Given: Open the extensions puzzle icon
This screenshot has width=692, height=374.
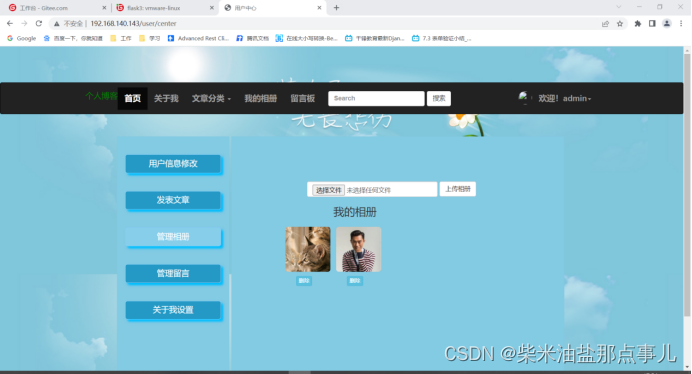Looking at the screenshot, I should click(638, 24).
